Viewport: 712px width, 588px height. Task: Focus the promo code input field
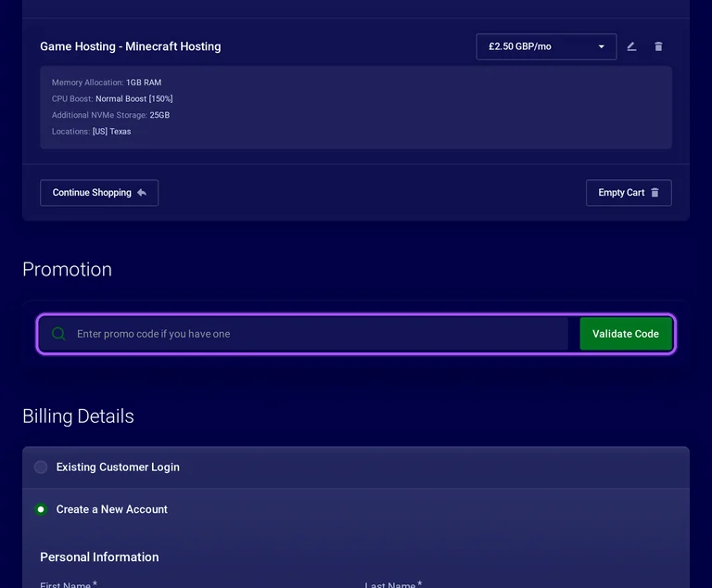[x=304, y=334]
